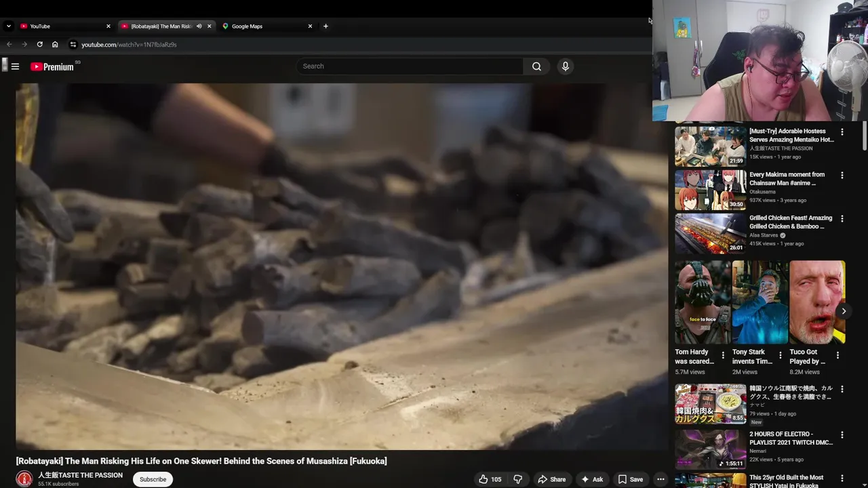Screen dimensions: 868x488
Task: Open the Makima Chainsaw Man video title
Action: coord(787,179)
